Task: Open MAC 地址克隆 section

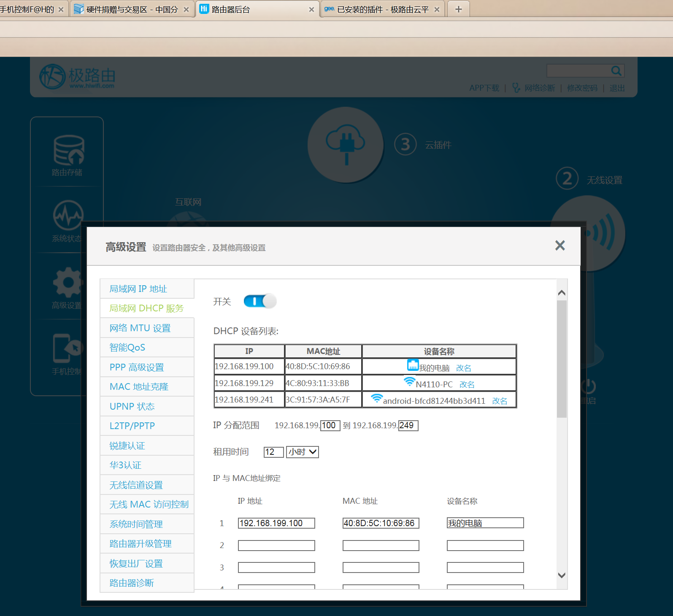Action: coord(147,386)
